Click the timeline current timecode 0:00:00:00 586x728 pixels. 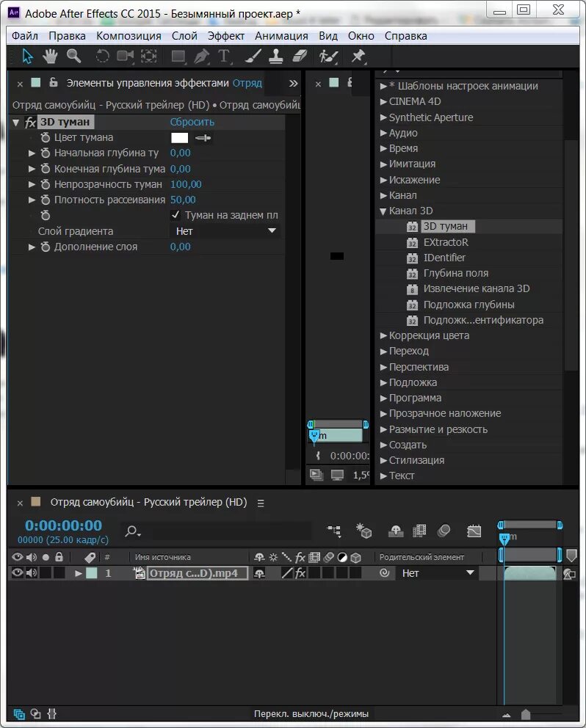tap(63, 525)
